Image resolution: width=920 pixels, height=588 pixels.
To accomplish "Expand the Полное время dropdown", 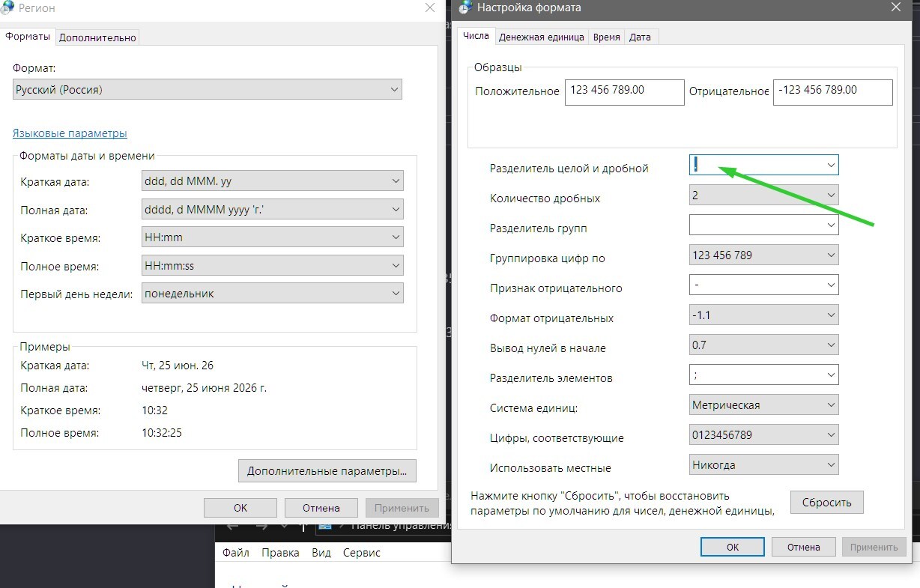I will [x=272, y=265].
